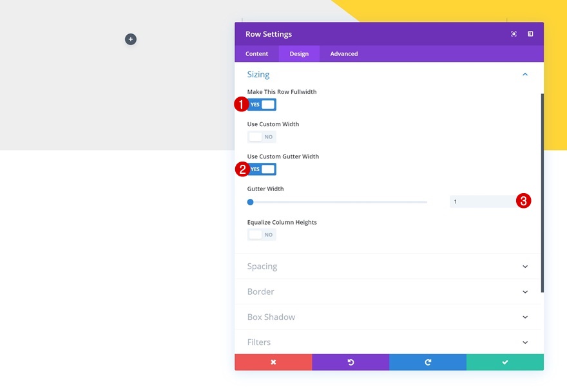Expand the Box Shadow section
The width and height of the screenshot is (567, 392).
point(388,317)
